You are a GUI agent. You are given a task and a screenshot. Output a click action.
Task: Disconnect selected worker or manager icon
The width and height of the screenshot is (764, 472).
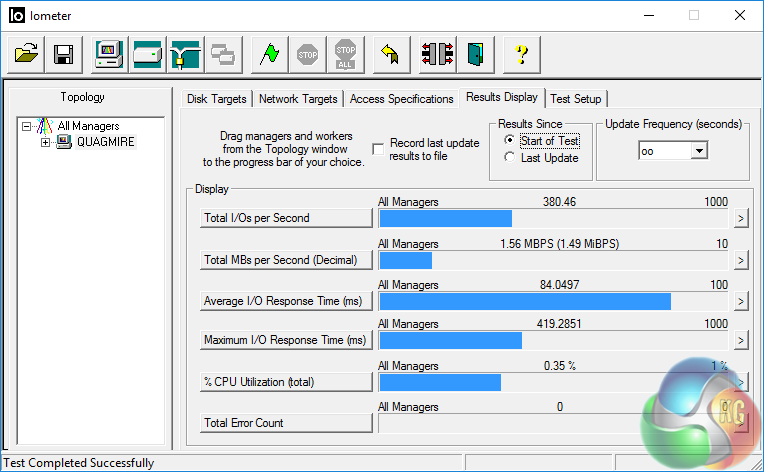(x=438, y=54)
